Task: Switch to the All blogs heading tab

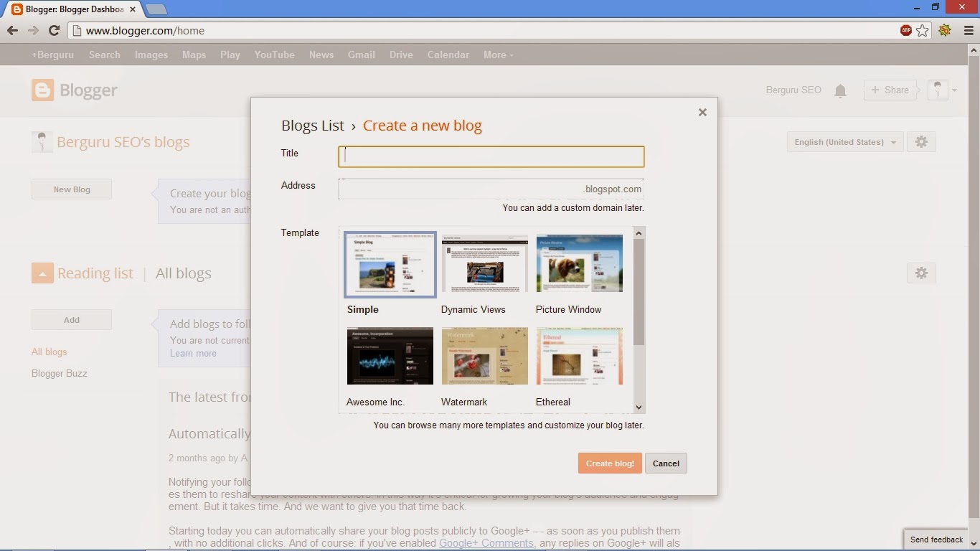Action: pos(184,273)
